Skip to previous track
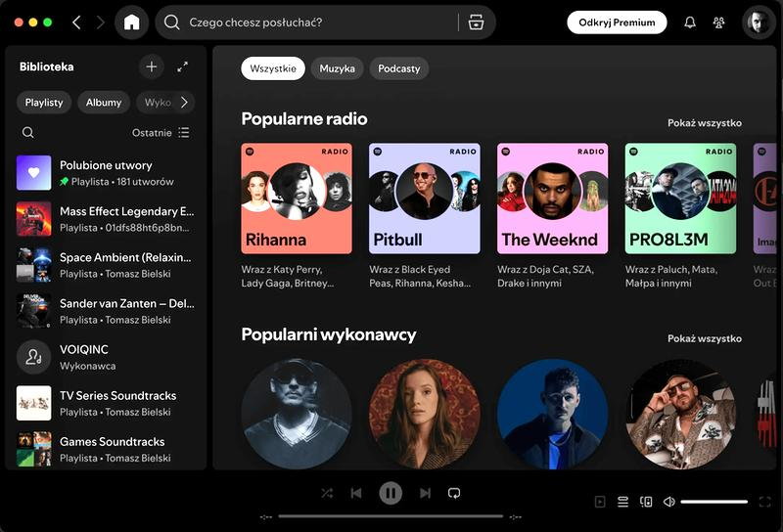The image size is (783, 532). (x=356, y=493)
